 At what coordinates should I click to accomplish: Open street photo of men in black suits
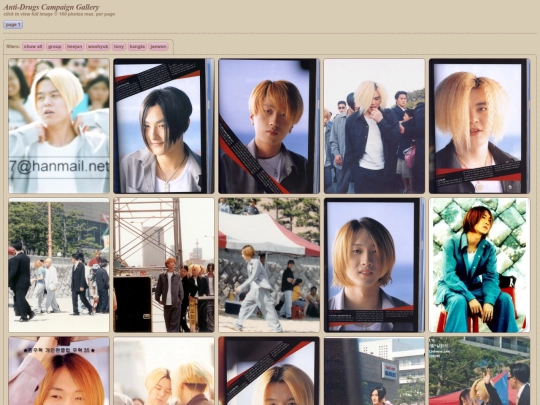click(59, 265)
